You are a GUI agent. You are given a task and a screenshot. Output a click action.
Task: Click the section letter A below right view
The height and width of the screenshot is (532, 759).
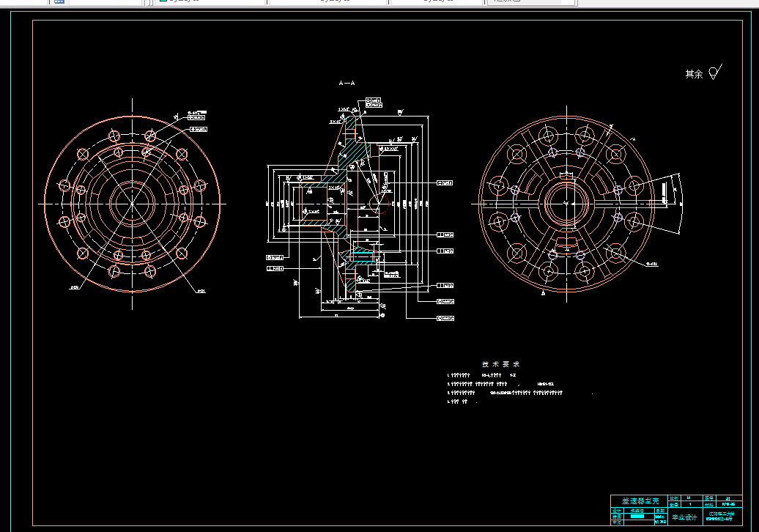pos(543,293)
